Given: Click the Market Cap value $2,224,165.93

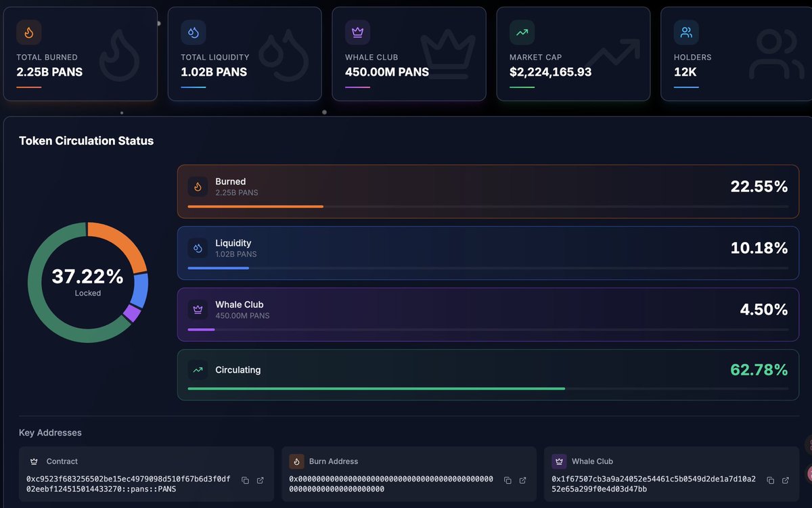Looking at the screenshot, I should tap(550, 72).
